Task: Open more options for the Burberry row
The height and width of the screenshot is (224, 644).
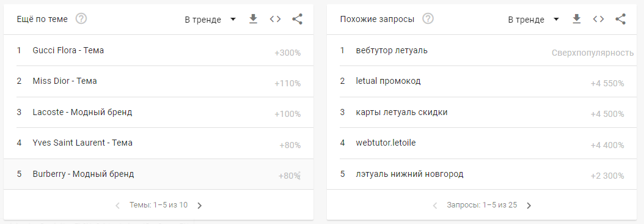Action: [x=299, y=176]
